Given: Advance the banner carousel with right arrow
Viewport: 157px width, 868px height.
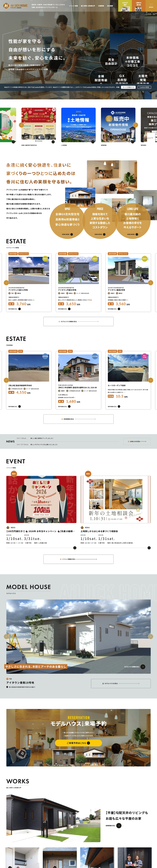Looking at the screenshot, I should tap(135, 125).
